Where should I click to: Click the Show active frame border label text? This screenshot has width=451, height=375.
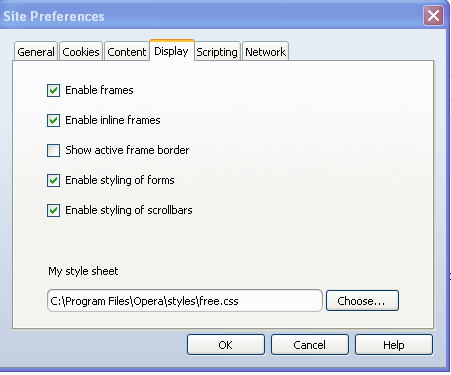tap(127, 150)
